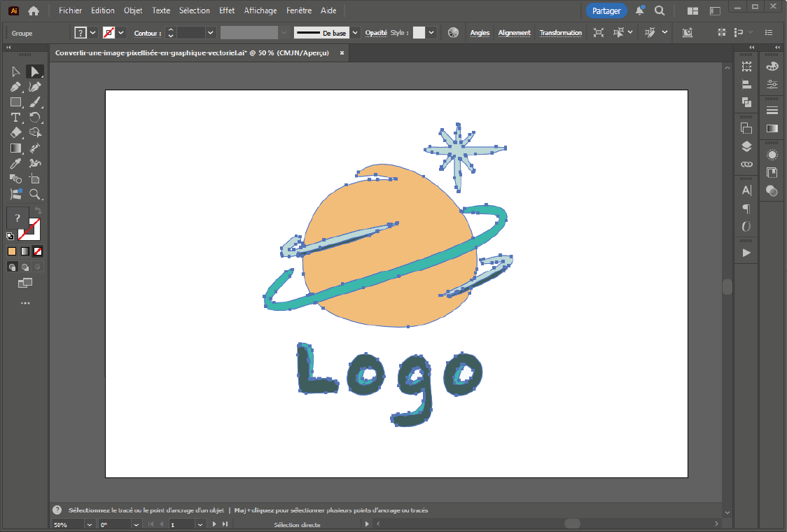
Task: Open the Transformation panel link
Action: point(560,33)
